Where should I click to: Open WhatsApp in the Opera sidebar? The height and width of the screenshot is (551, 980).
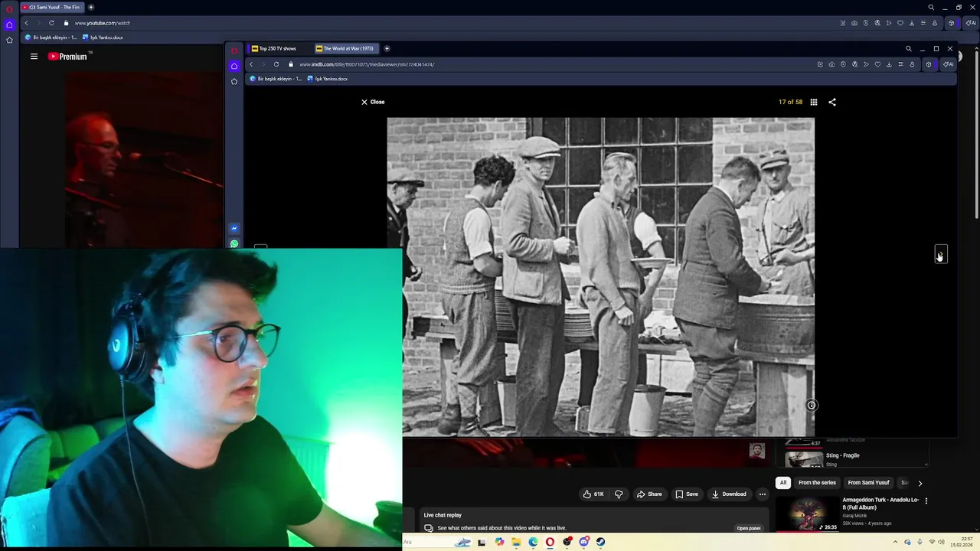[234, 243]
